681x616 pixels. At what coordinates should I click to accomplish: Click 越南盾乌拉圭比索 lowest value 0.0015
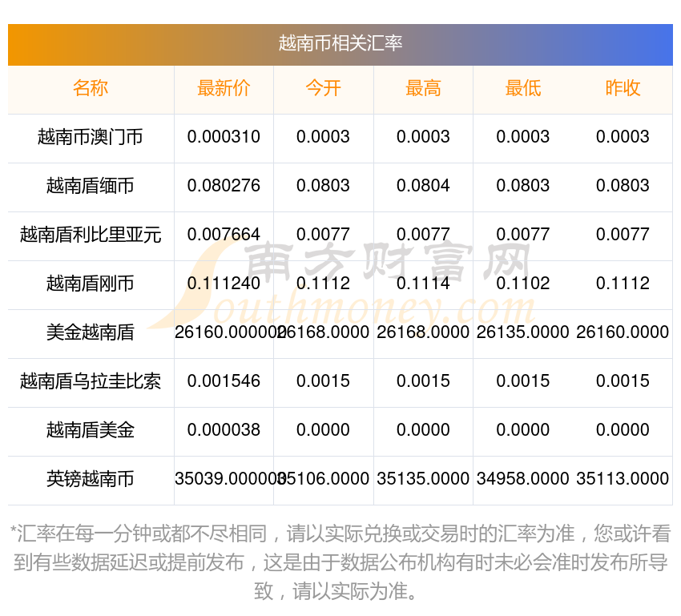tap(523, 381)
